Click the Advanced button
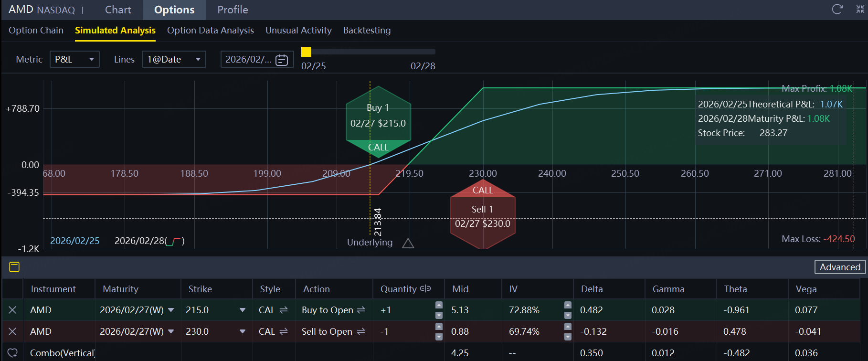The image size is (868, 361). pyautogui.click(x=840, y=267)
